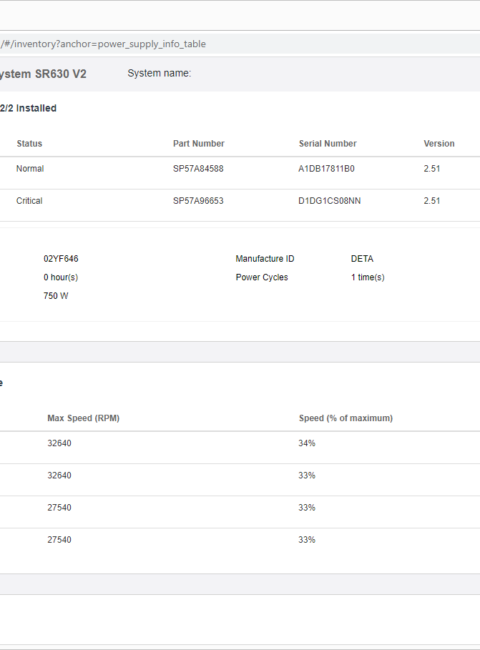Click the Manufacture ID value DETA
The image size is (480, 650).
pos(362,259)
